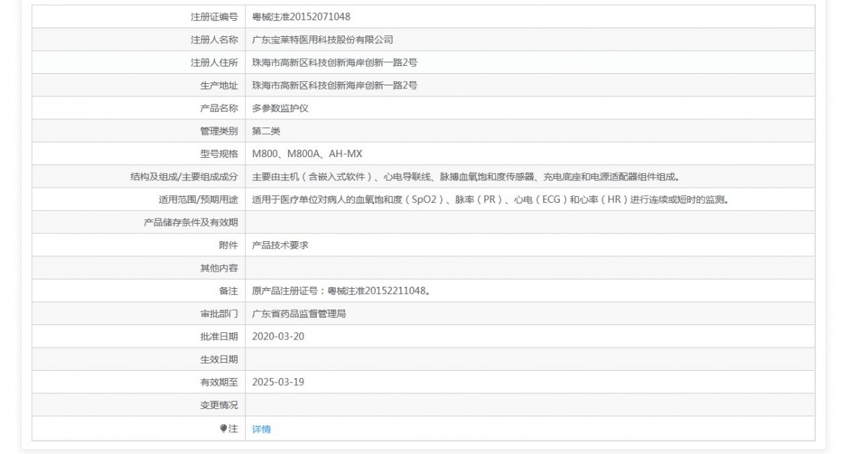Click the 批准日期 label
Image resolution: width=868 pixels, height=454 pixels.
218,337
